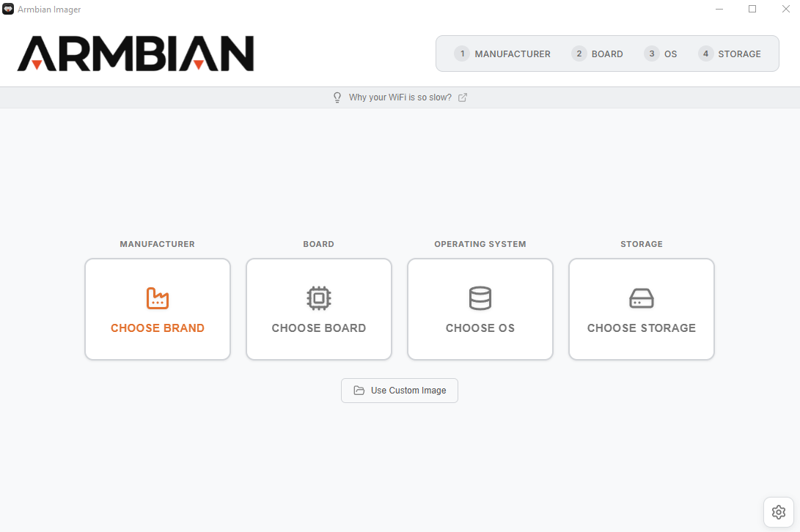Open 'Why your WiFi is so slow?' link

[400, 97]
